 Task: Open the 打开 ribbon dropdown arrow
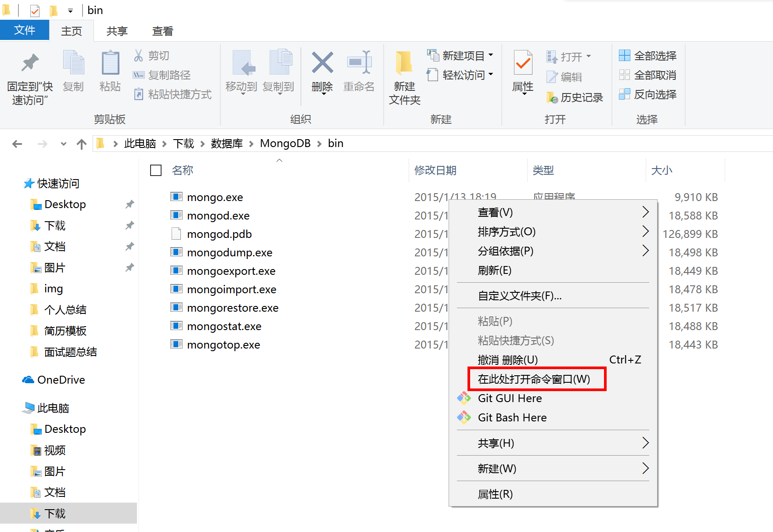tap(589, 56)
